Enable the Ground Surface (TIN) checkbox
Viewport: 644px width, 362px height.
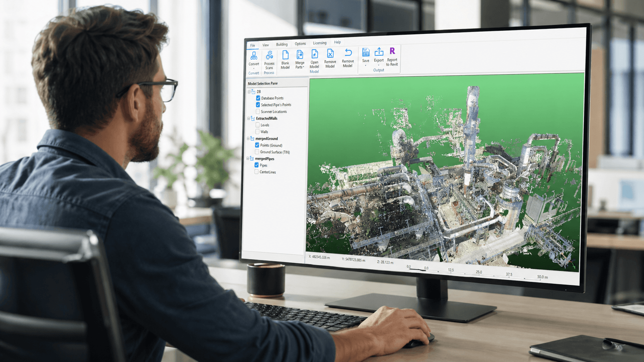(257, 152)
